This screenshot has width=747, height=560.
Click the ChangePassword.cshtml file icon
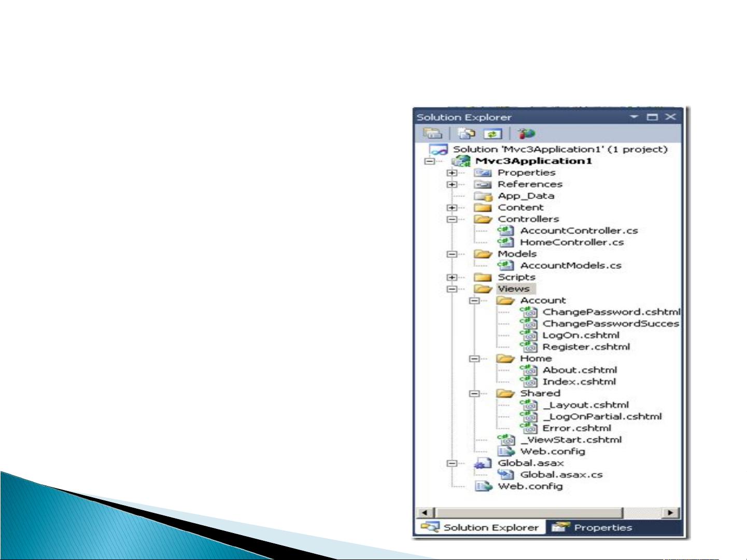pyautogui.click(x=528, y=312)
